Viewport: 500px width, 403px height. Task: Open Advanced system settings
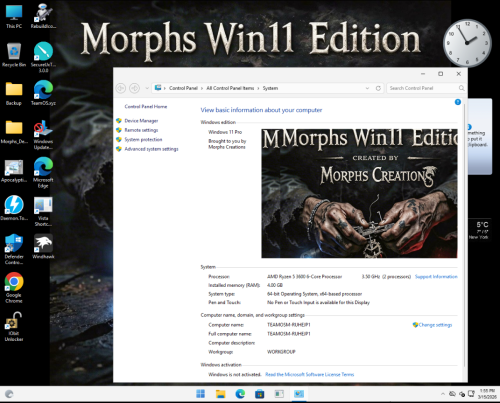point(151,149)
